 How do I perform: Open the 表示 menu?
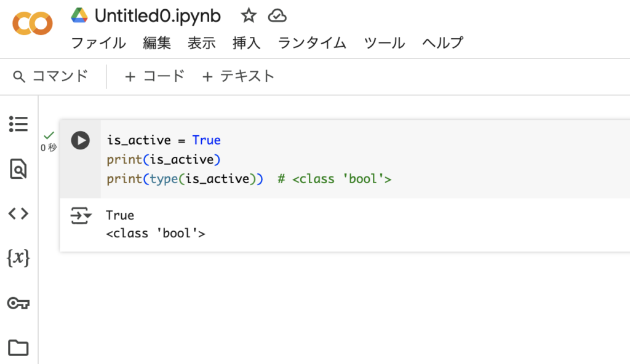pos(202,42)
